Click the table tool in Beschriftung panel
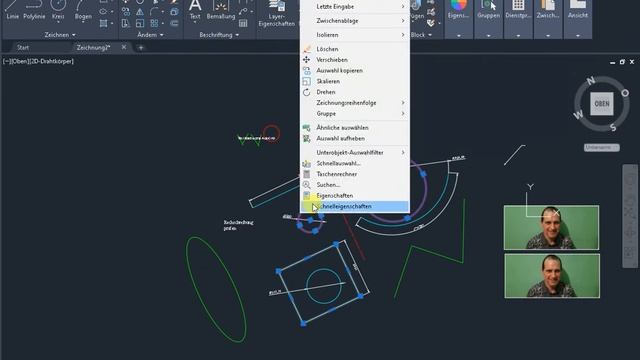 [243, 23]
